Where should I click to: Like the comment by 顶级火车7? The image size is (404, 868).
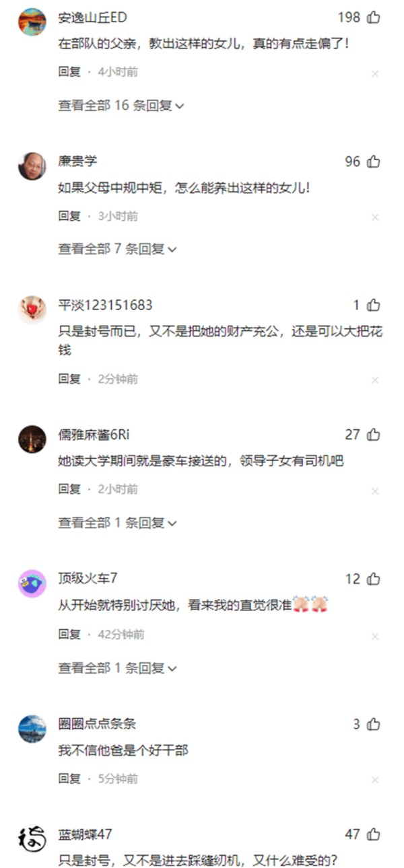point(374,579)
